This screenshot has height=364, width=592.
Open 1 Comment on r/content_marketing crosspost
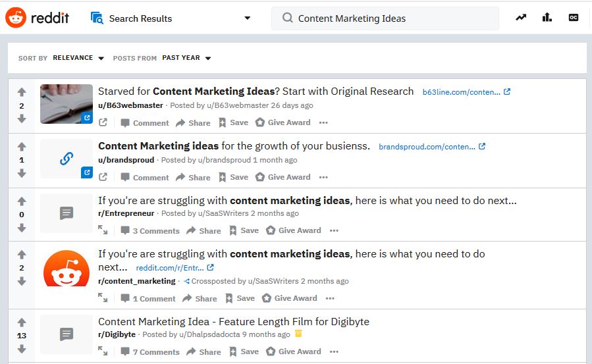pyautogui.click(x=148, y=299)
